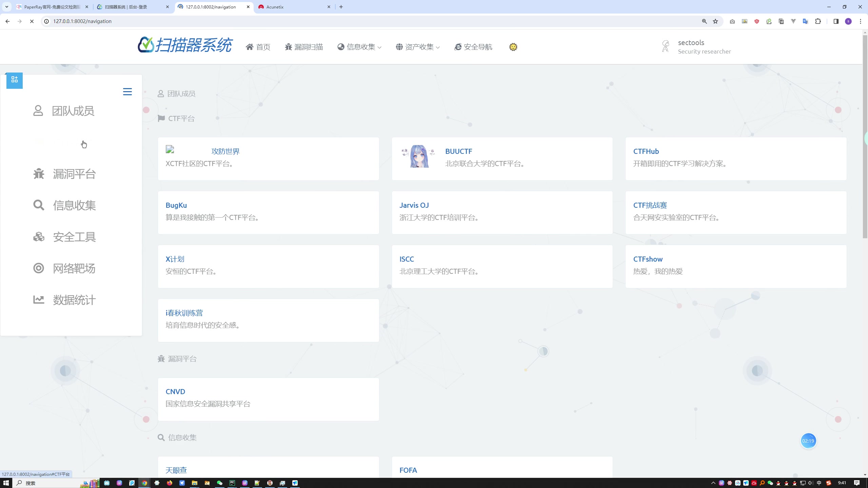Open the 安全导航 menu item
The height and width of the screenshot is (488, 868).
tap(473, 47)
